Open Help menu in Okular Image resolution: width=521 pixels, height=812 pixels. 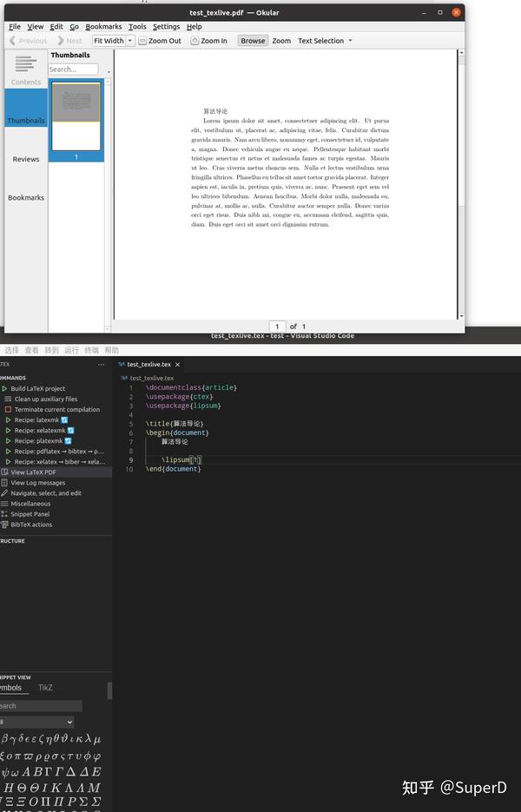coord(195,26)
